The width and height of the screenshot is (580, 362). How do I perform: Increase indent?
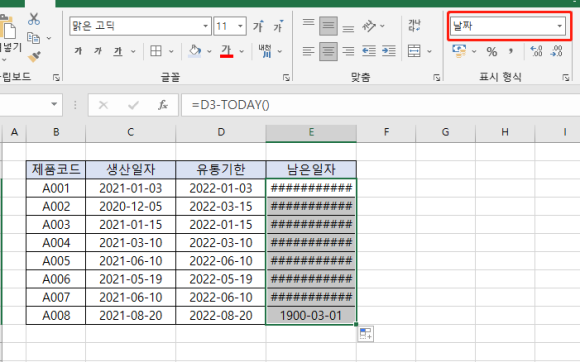click(x=388, y=51)
